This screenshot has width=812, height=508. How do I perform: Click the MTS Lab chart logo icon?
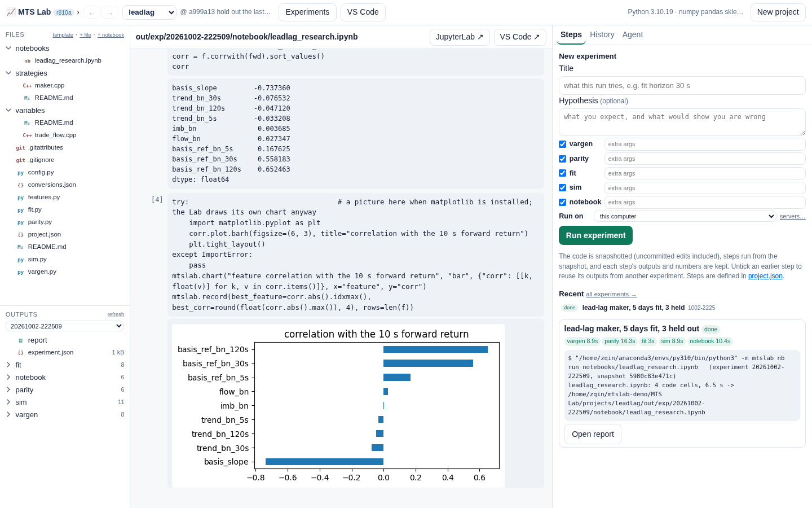pos(11,12)
